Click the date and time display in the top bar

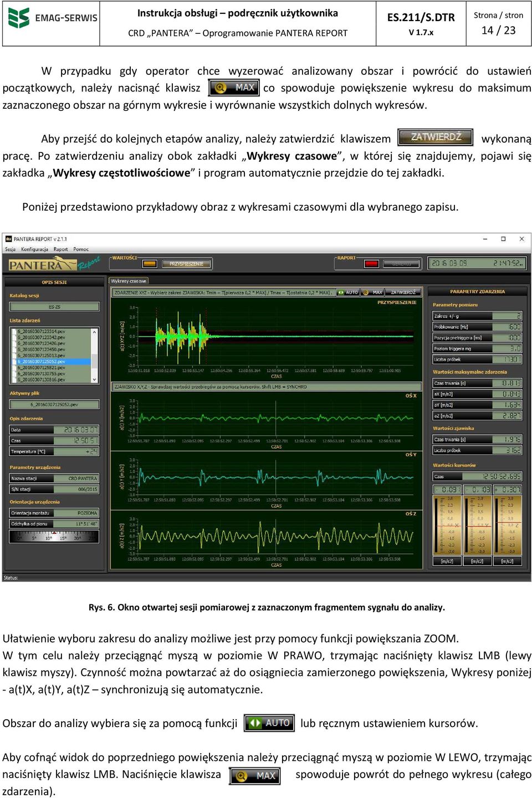477,263
